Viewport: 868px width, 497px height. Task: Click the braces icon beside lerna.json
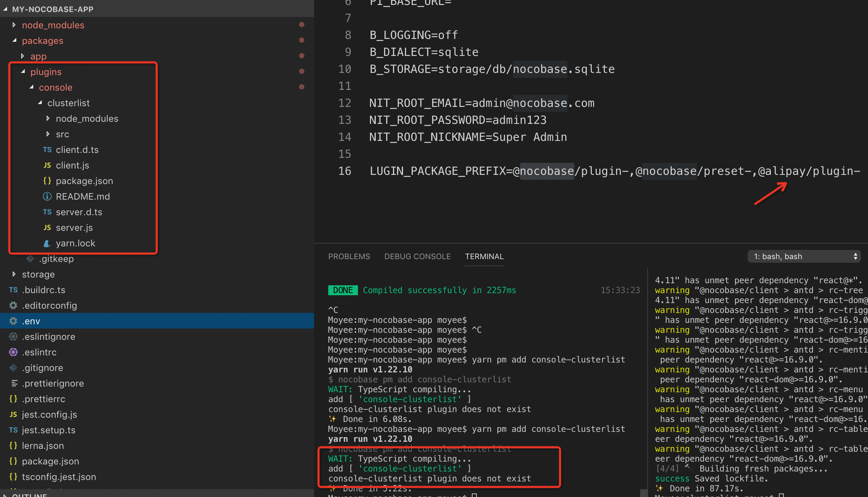point(13,446)
